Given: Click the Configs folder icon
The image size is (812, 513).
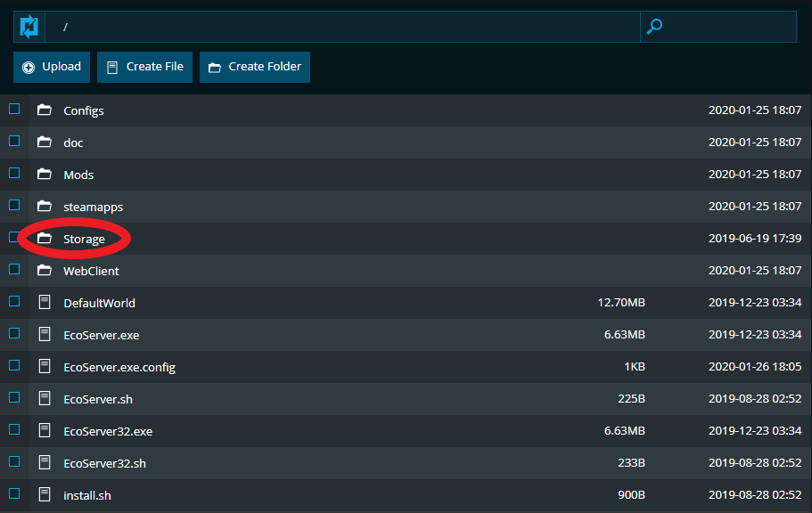Looking at the screenshot, I should click(x=45, y=110).
